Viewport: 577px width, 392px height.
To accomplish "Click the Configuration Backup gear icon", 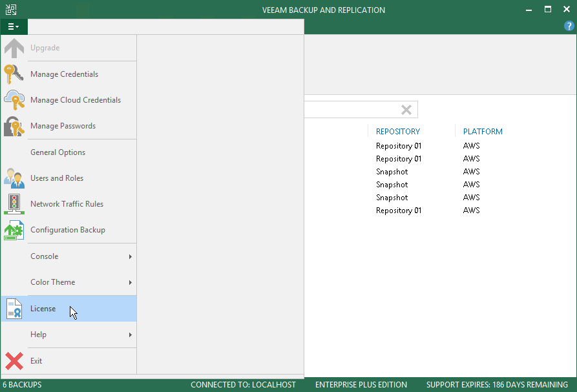I will coord(14,230).
